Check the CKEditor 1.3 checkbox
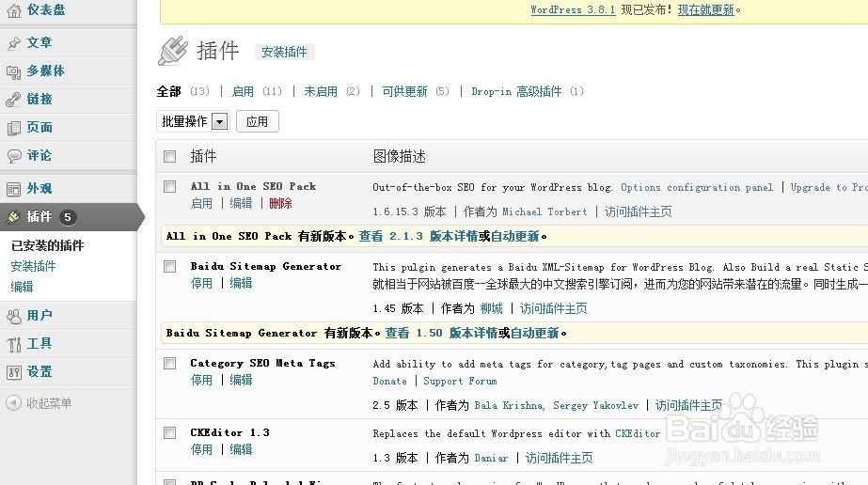This screenshot has width=868, height=485. tap(170, 432)
